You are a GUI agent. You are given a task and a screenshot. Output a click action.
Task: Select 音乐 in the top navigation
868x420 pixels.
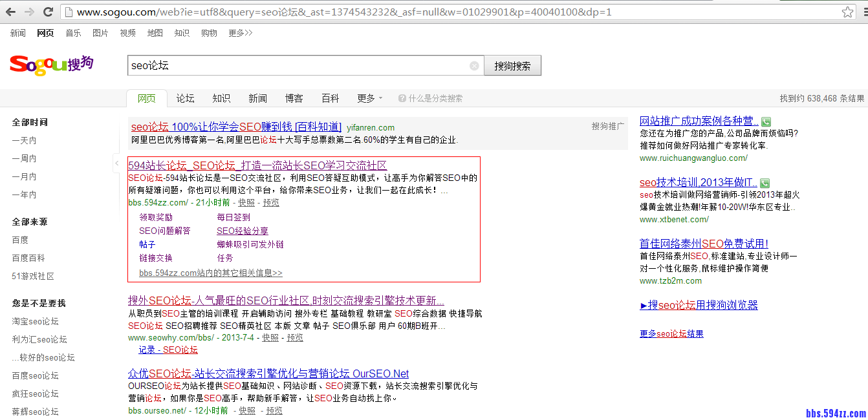pyautogui.click(x=73, y=33)
